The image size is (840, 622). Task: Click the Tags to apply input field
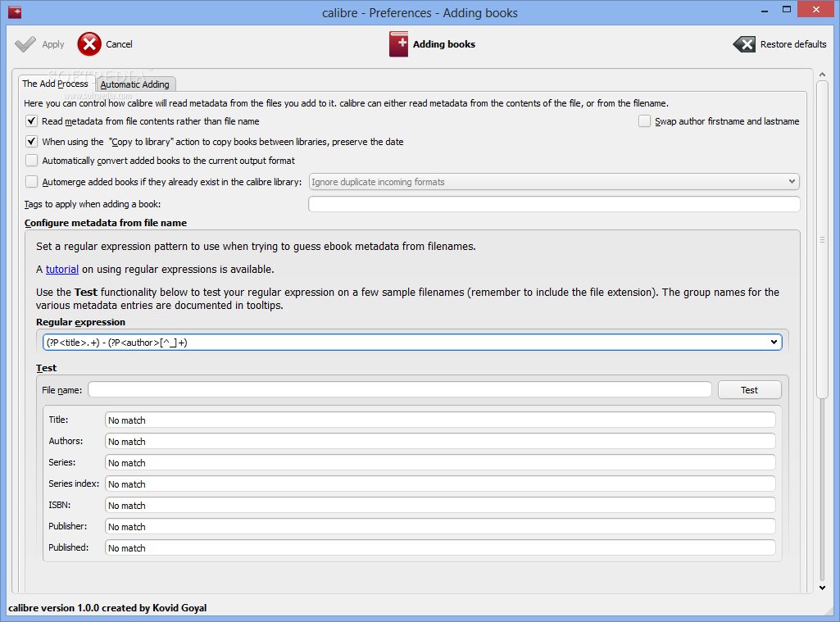coord(554,204)
